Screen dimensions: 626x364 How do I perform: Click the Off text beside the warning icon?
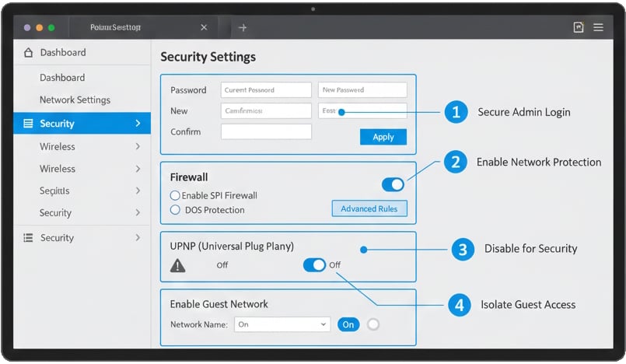coord(222,265)
